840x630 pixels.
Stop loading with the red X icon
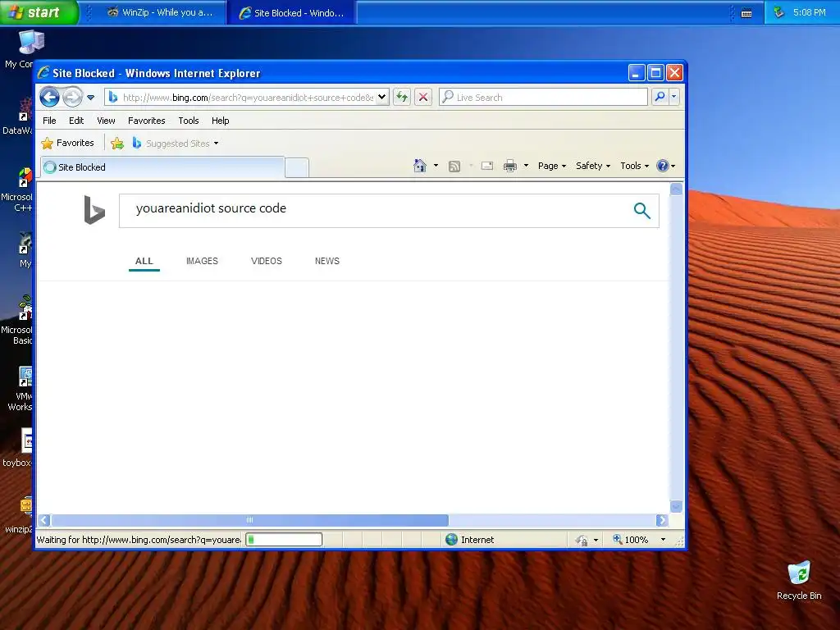tap(423, 97)
